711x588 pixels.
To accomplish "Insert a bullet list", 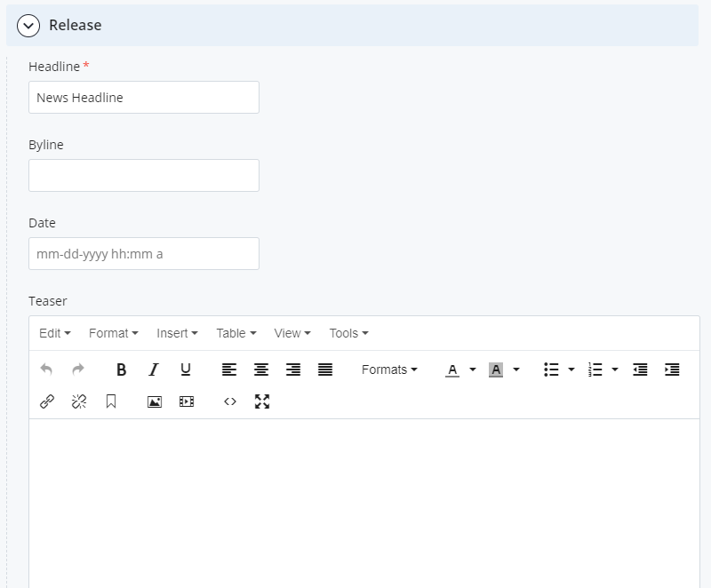I will click(x=551, y=369).
